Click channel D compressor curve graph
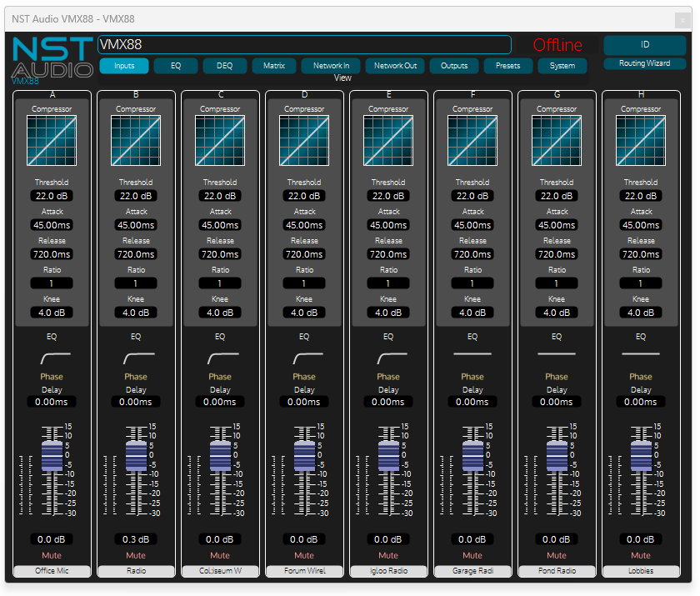 click(x=304, y=139)
